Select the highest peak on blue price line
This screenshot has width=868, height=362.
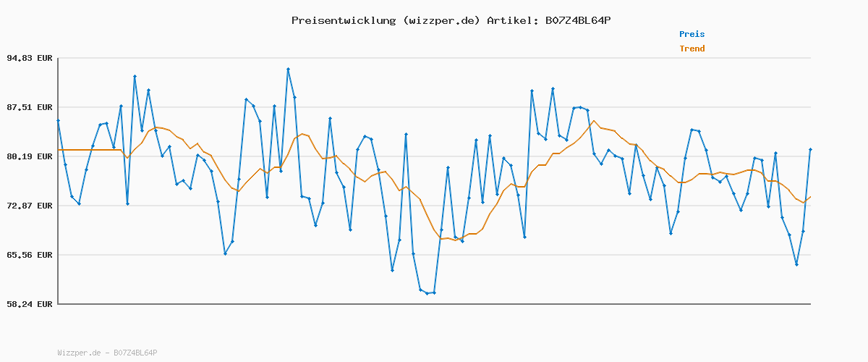288,69
